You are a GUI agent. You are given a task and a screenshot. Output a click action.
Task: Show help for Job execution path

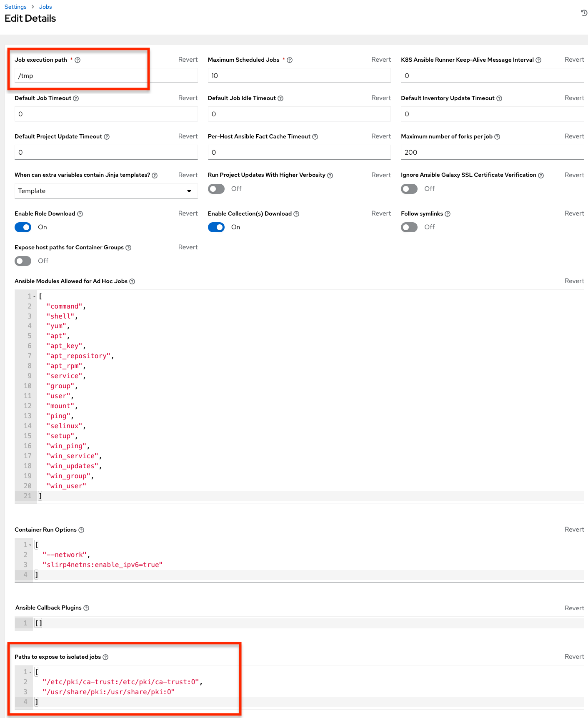point(78,60)
